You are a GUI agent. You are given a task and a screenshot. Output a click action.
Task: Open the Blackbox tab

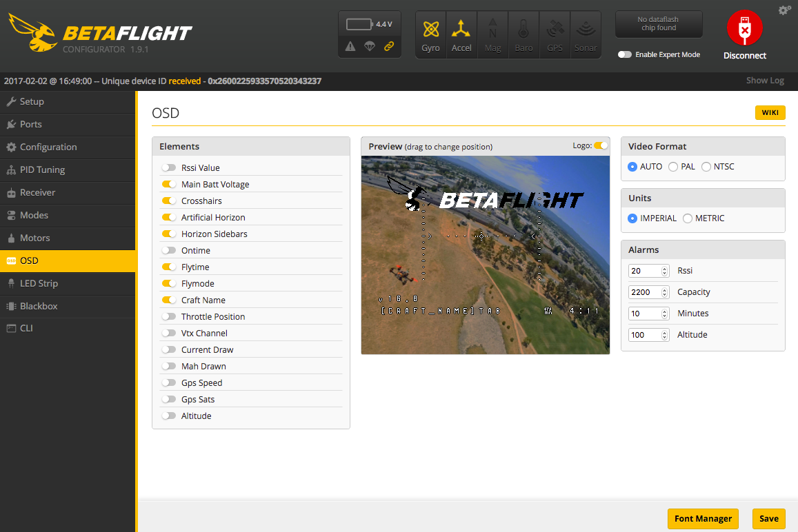pyautogui.click(x=68, y=306)
